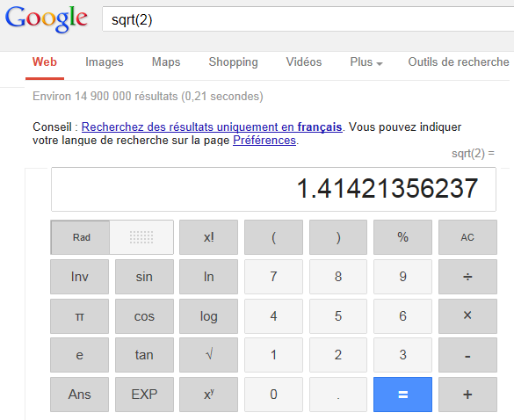
Task: Insert the π constant
Action: click(x=79, y=316)
